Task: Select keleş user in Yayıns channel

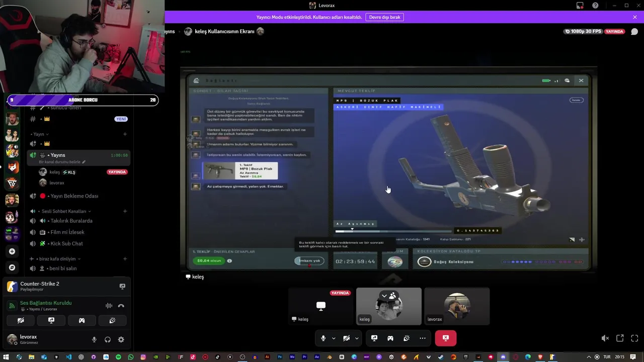Action: click(83, 172)
